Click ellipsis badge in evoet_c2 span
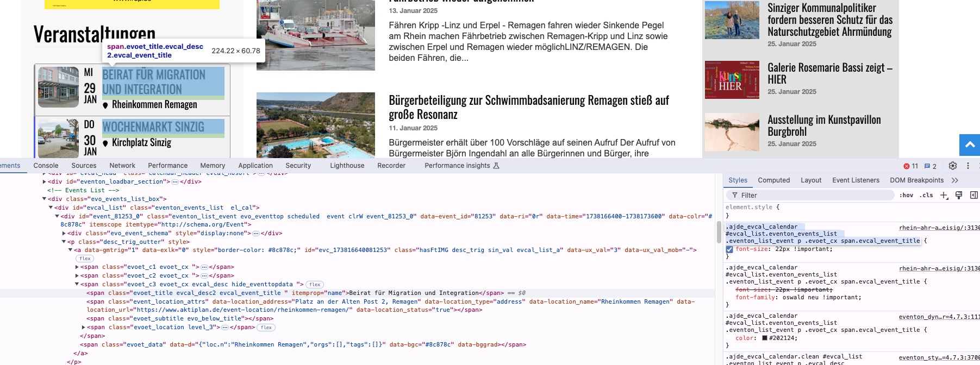 click(204, 276)
